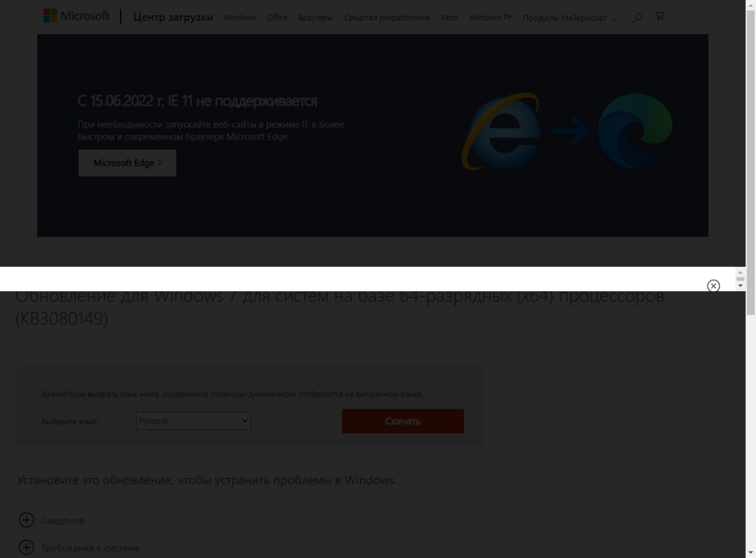Expand the Продукты Майкрософт menu

(570, 18)
